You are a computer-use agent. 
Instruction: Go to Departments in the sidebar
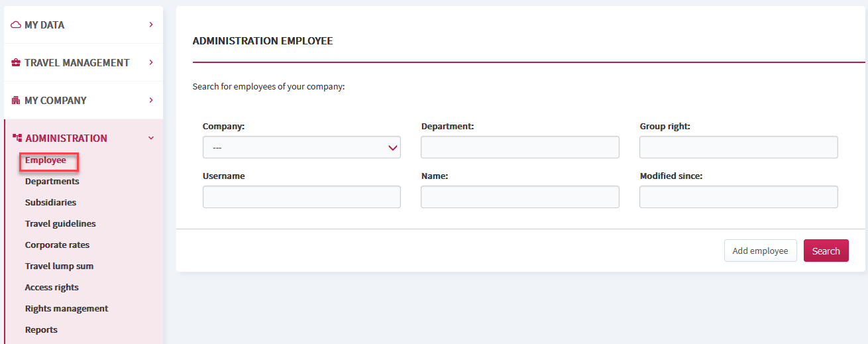click(x=52, y=181)
